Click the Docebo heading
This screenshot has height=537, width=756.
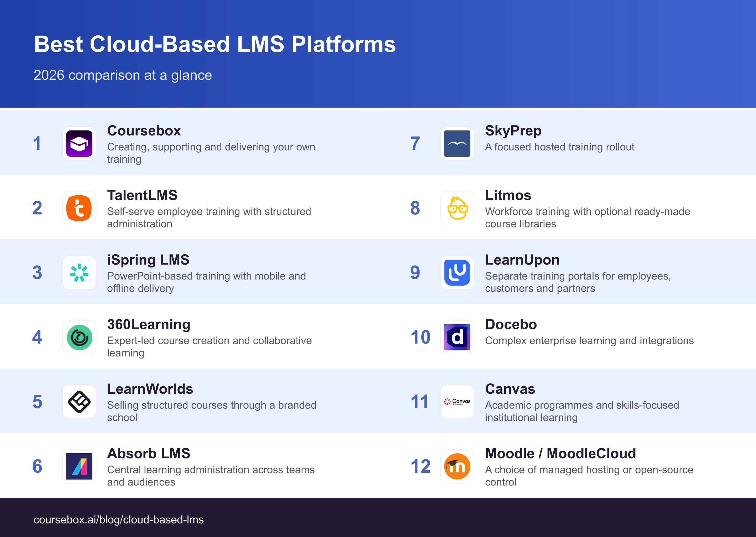click(511, 324)
